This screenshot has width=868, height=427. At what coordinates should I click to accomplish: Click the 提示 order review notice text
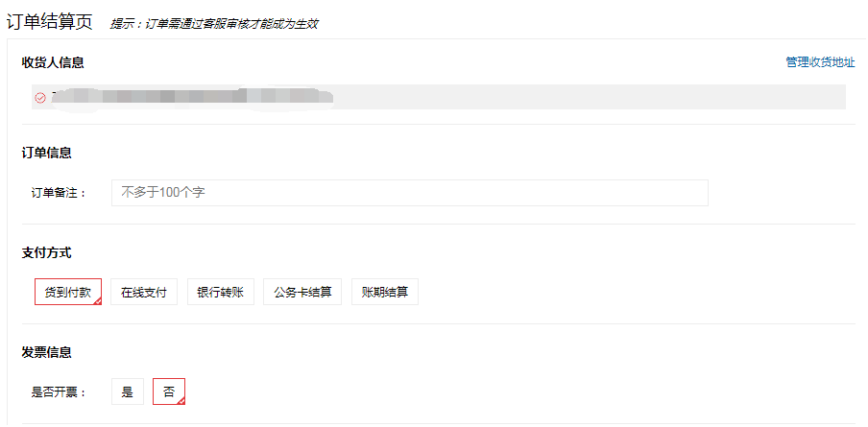(x=214, y=24)
